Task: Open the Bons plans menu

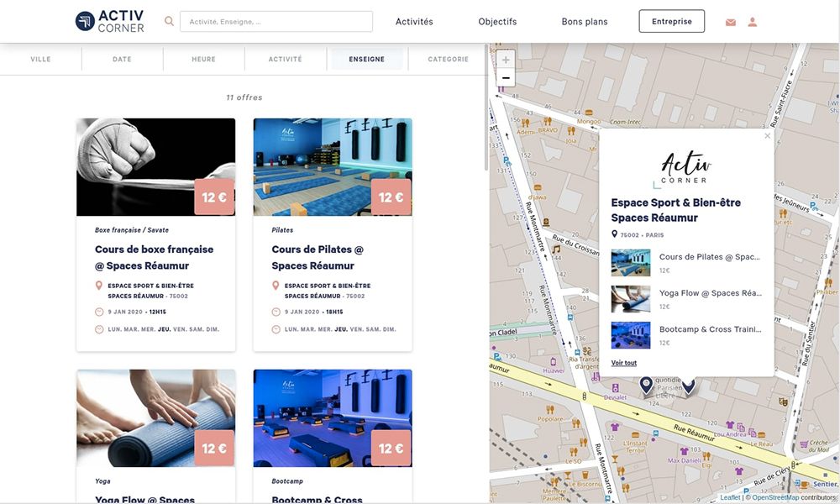Action: click(584, 22)
